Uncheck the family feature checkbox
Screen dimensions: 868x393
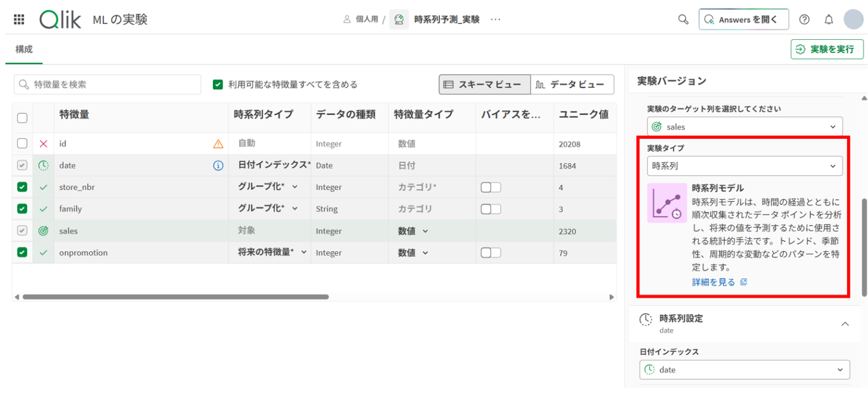click(22, 209)
